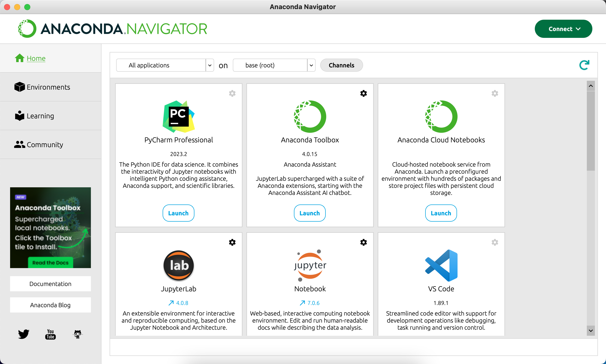Click the PyCharm version 2023.2 text
This screenshot has width=606, height=364.
coord(179,154)
